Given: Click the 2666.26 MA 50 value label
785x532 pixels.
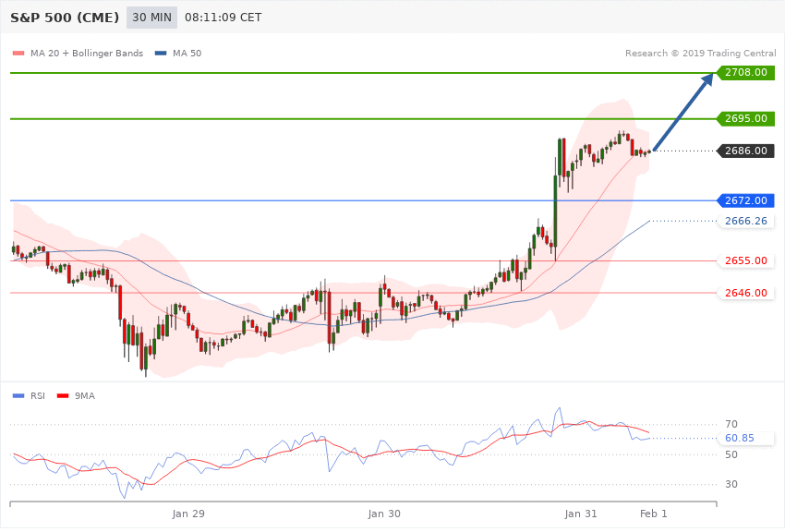Looking at the screenshot, I should coord(746,222).
